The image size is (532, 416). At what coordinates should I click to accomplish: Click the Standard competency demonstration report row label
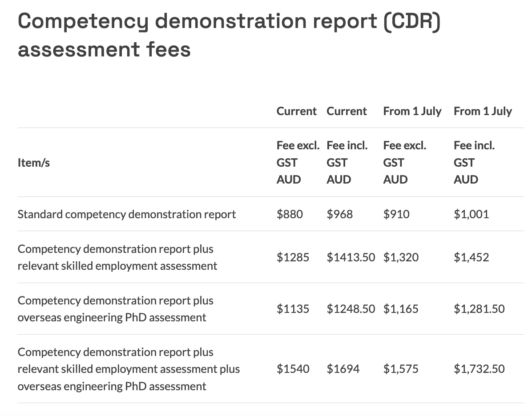[127, 214]
